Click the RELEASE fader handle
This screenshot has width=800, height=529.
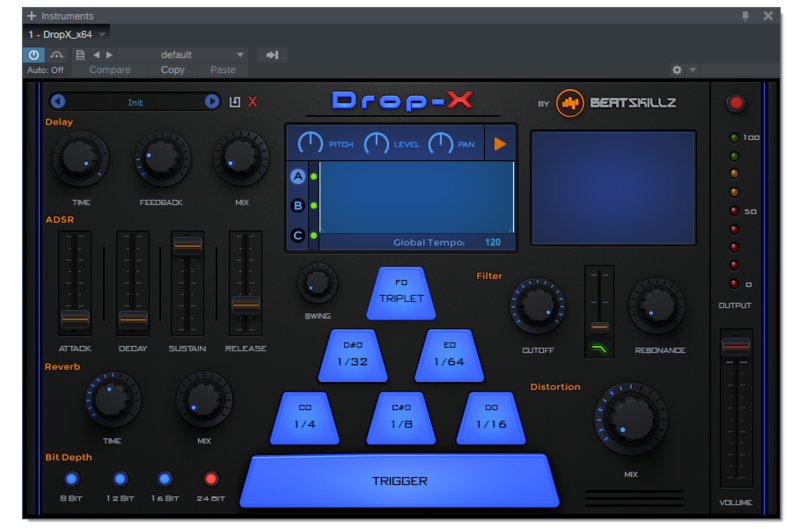246,305
